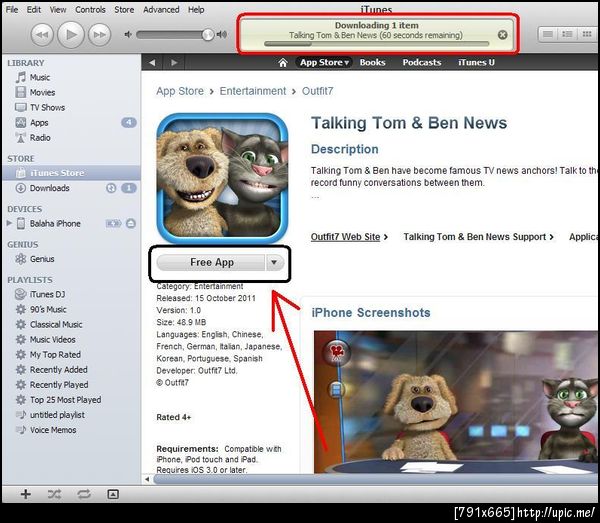Viewport: 600px width, 523px height.
Task: Toggle repeat playback
Action: tap(84, 494)
